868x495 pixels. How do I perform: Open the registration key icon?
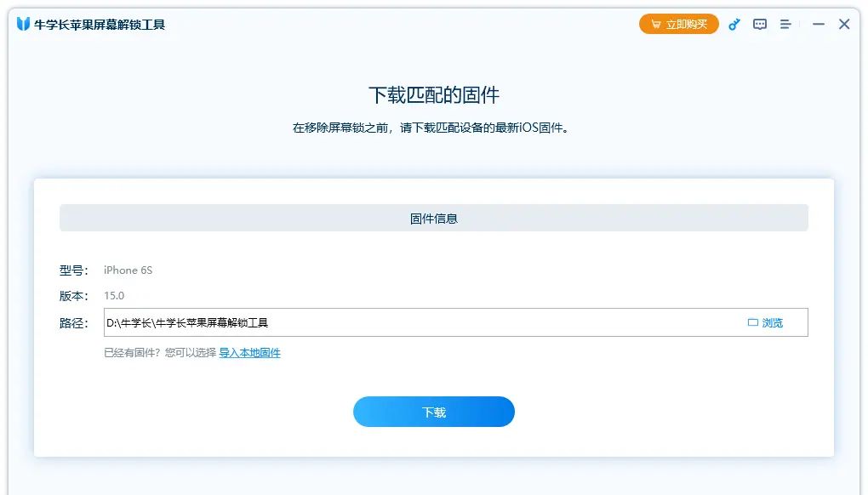pyautogui.click(x=734, y=25)
